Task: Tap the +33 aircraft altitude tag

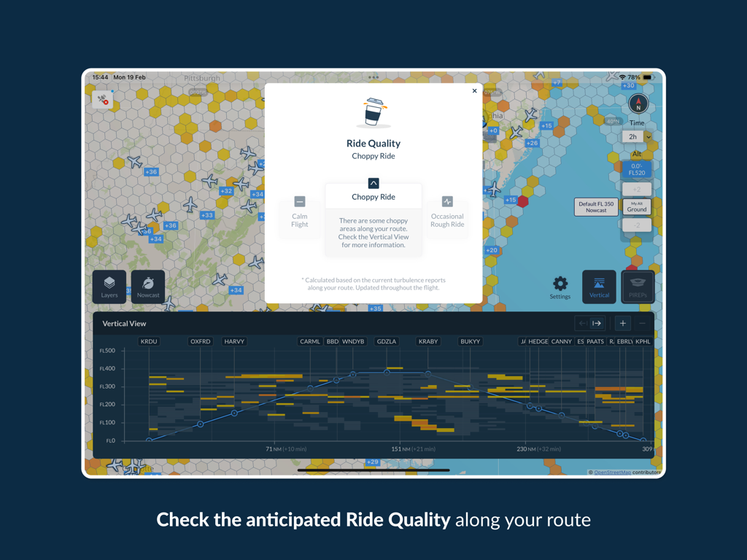Action: point(206,215)
